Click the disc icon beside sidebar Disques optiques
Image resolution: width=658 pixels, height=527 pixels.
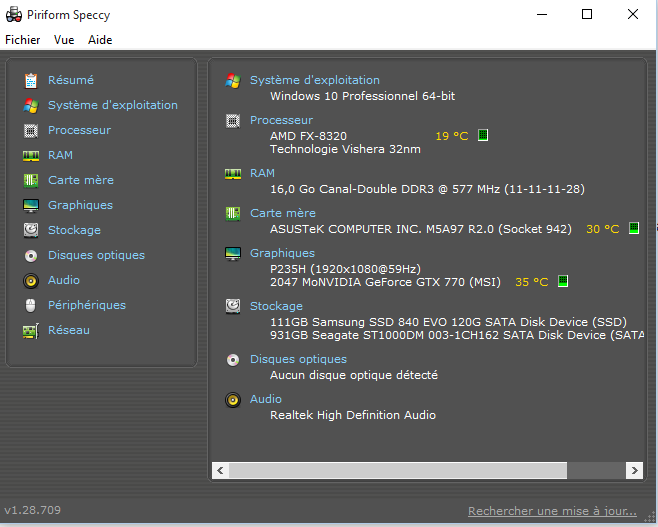click(x=31, y=256)
